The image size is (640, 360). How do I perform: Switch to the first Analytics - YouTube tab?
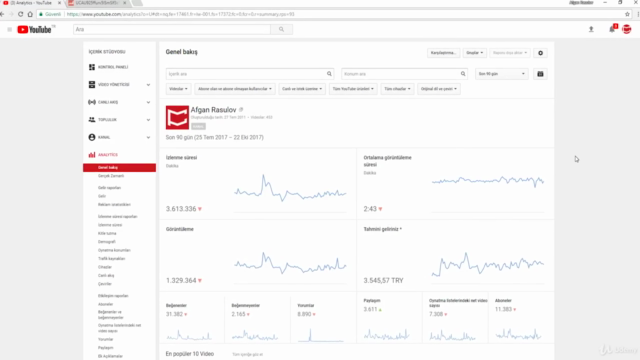click(31, 3)
